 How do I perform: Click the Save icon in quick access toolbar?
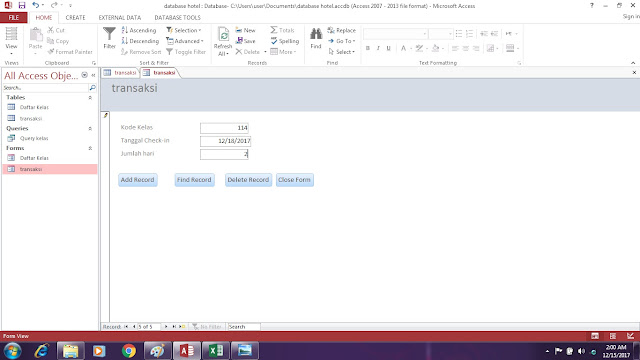point(22,5)
